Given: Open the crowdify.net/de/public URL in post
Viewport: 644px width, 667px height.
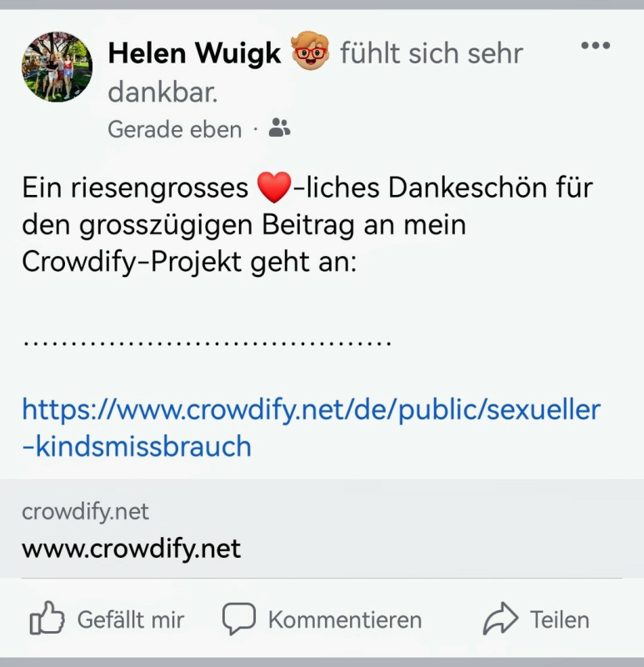Looking at the screenshot, I should [311, 410].
